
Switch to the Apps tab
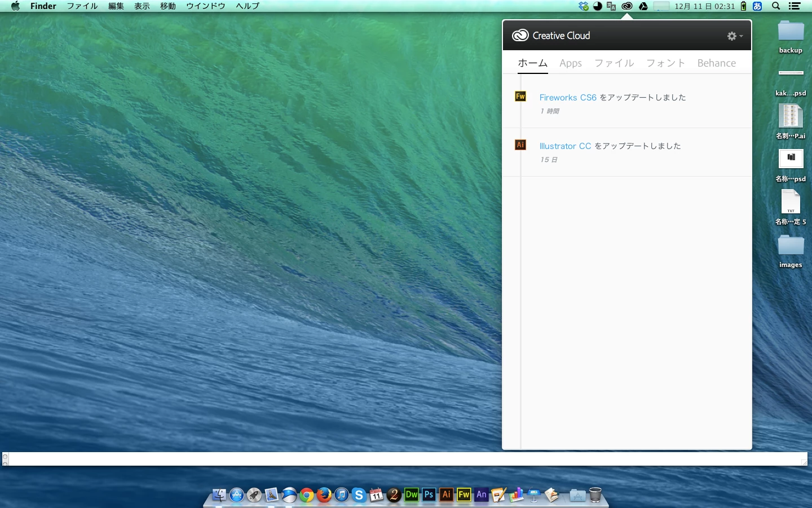coord(571,63)
